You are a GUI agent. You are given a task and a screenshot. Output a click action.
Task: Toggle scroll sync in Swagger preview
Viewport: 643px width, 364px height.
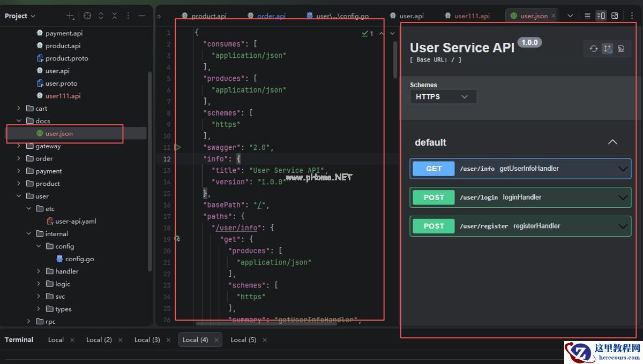click(608, 49)
